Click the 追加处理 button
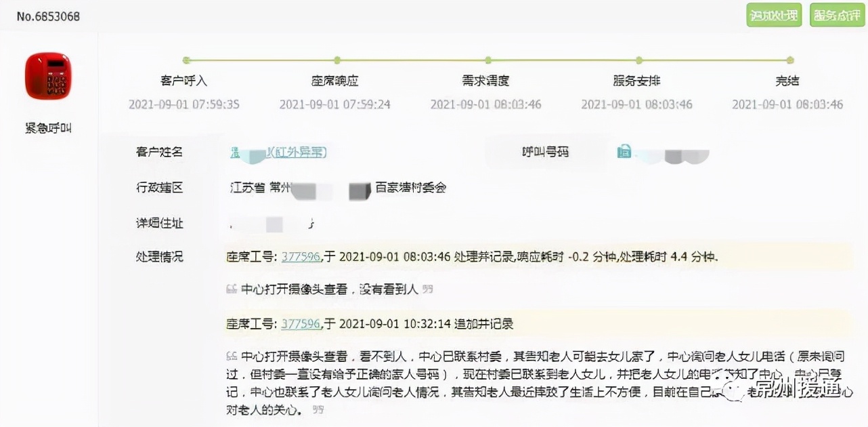Image resolution: width=868 pixels, height=427 pixels. (x=773, y=15)
